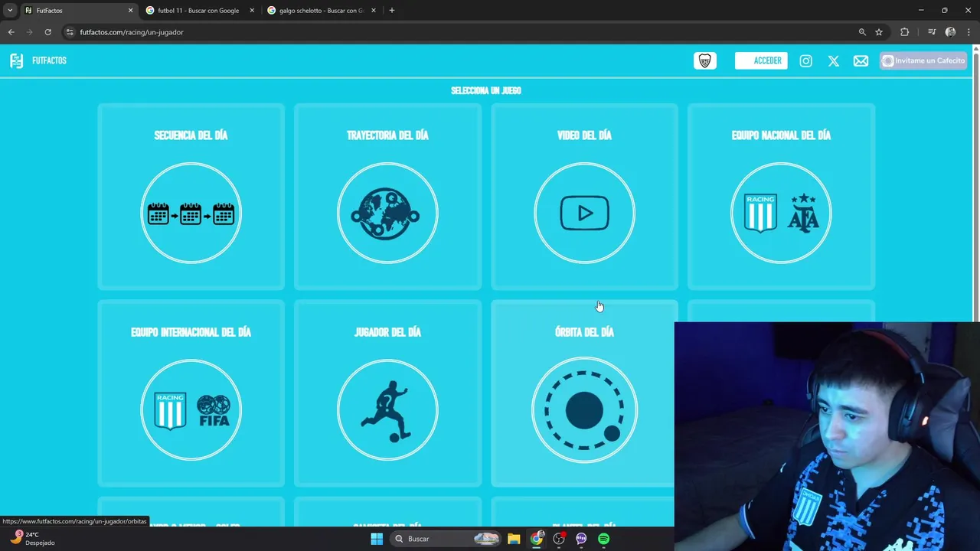This screenshot has height=551, width=980.
Task: Reload the page with the refresh icon
Action: click(x=47, y=32)
